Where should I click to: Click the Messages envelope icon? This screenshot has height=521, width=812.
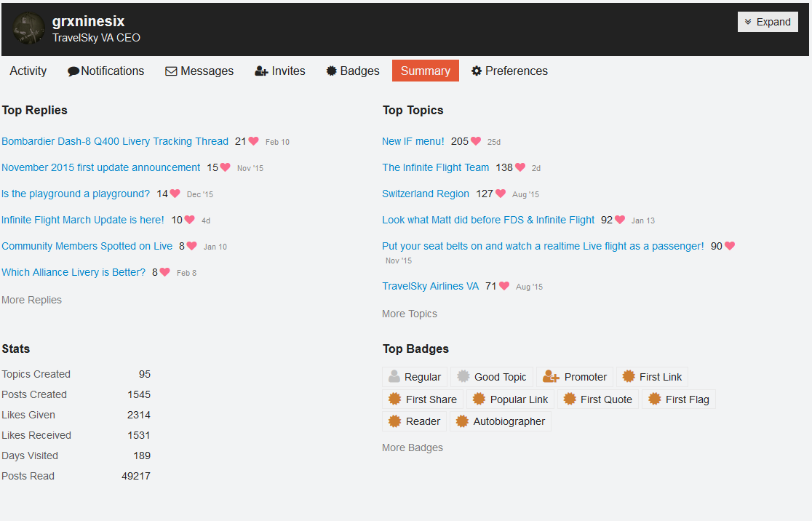[x=171, y=71]
